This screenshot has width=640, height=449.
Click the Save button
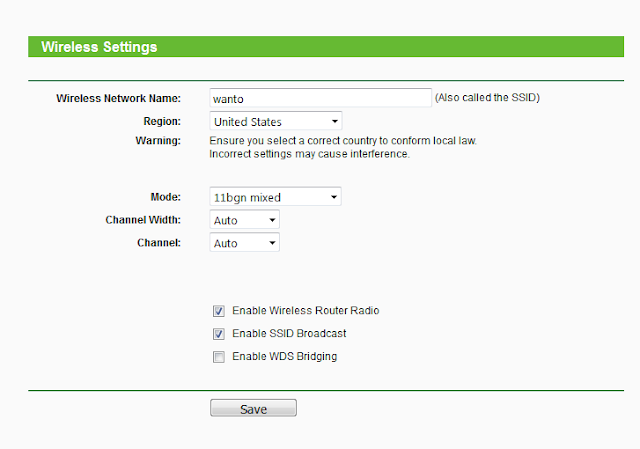pos(253,408)
